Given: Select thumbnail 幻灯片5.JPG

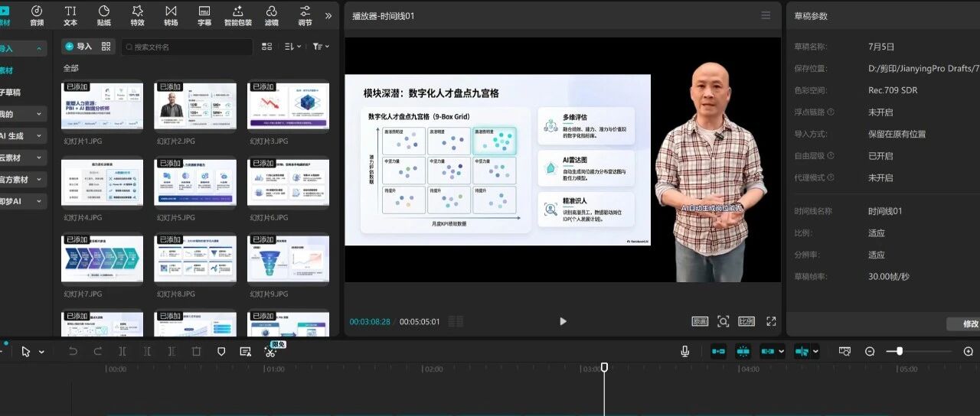Looking at the screenshot, I should tap(195, 181).
